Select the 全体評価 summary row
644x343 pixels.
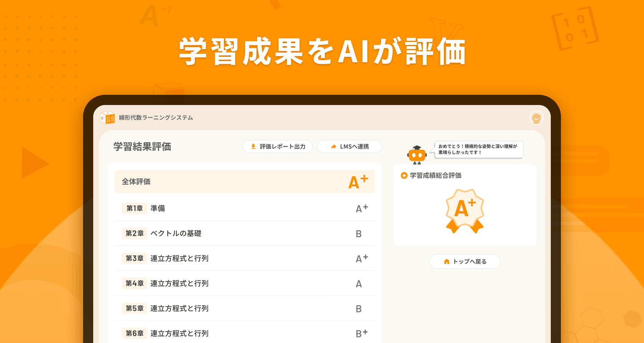coord(244,182)
